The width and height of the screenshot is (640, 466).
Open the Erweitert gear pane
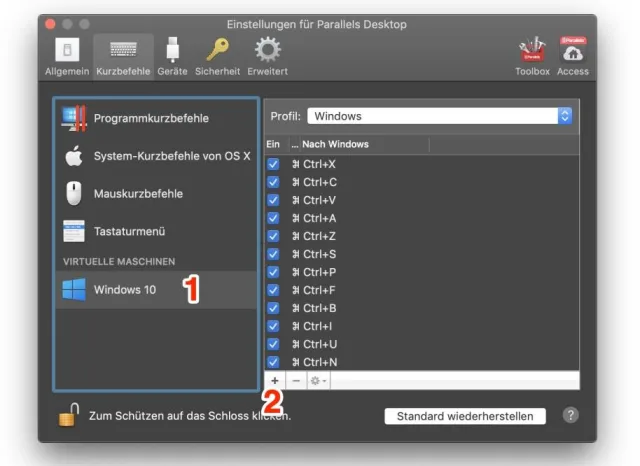coord(267,57)
